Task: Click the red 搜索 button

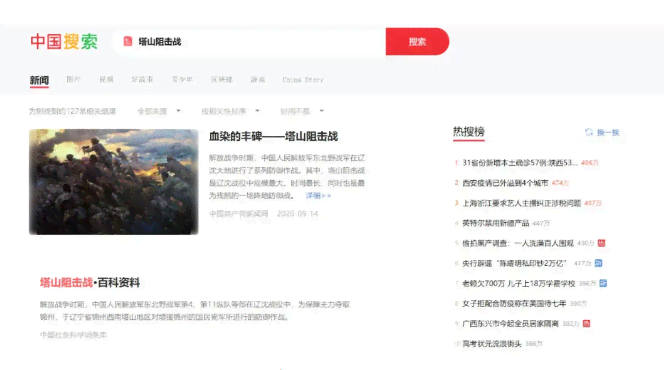Action: [417, 41]
